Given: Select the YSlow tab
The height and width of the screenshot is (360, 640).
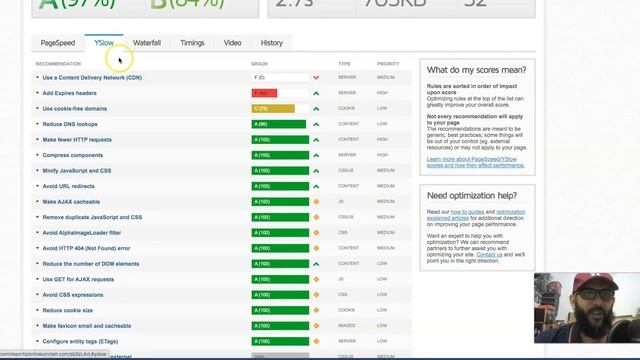Looking at the screenshot, I should [x=104, y=43].
